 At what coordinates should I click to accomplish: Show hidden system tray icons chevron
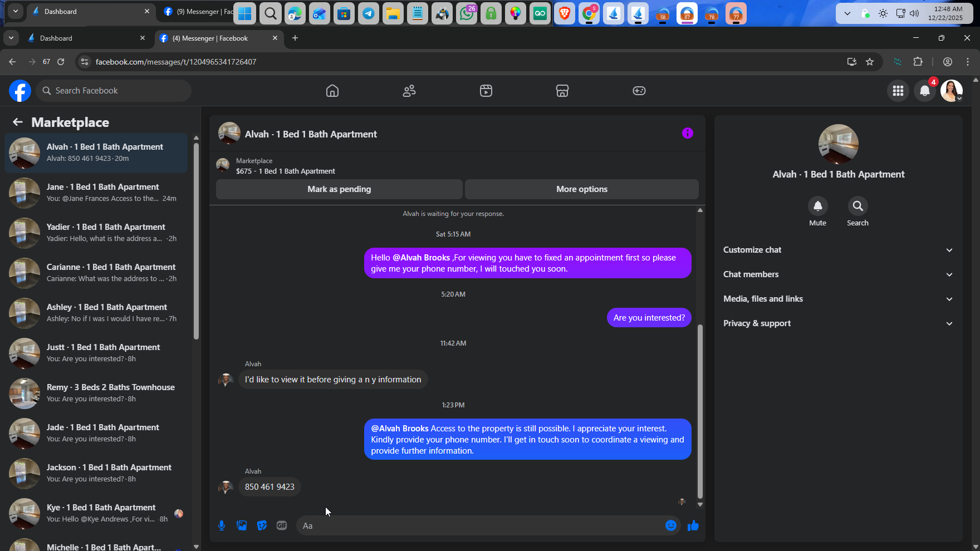click(847, 13)
